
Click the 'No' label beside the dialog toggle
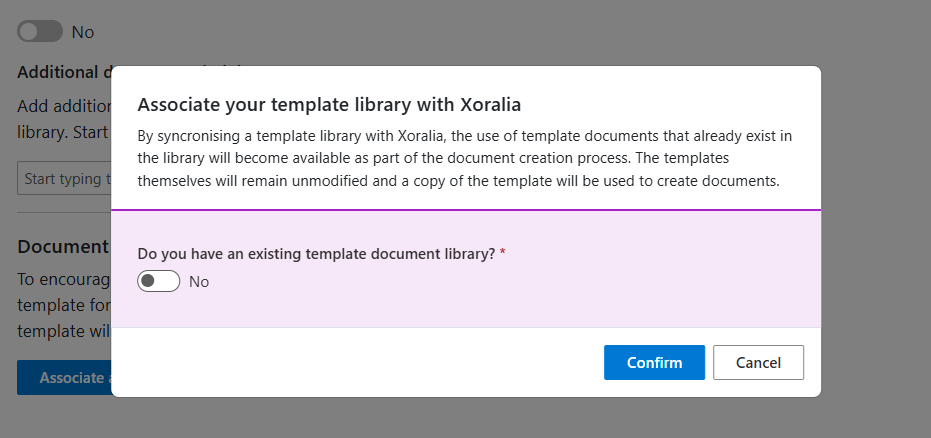click(199, 281)
